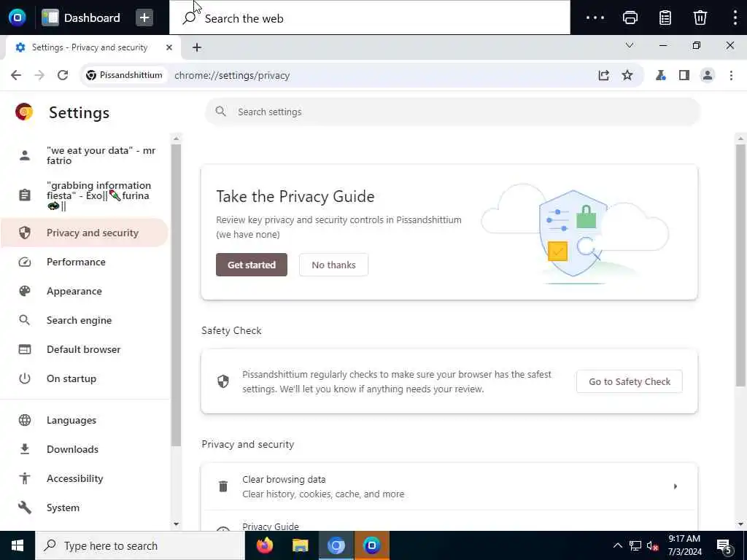Open Downloads settings
The height and width of the screenshot is (560, 747).
(85, 449)
